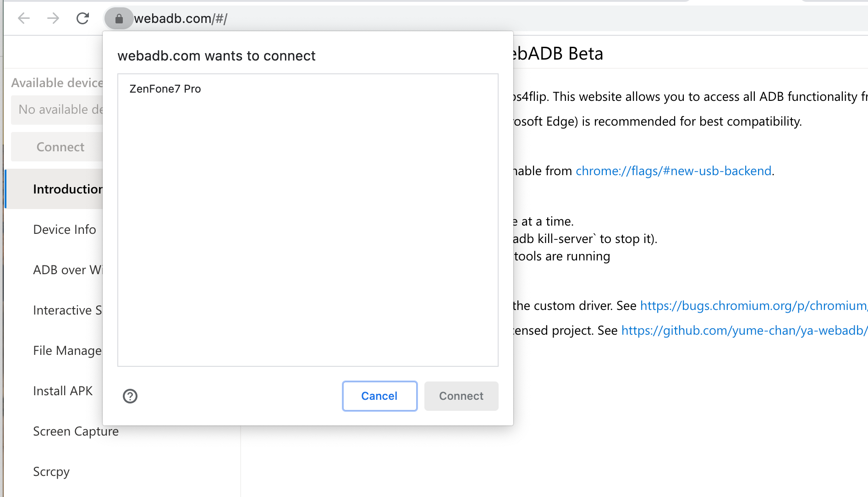Go to Device Info page
Screen dimensions: 868x497
(x=65, y=230)
